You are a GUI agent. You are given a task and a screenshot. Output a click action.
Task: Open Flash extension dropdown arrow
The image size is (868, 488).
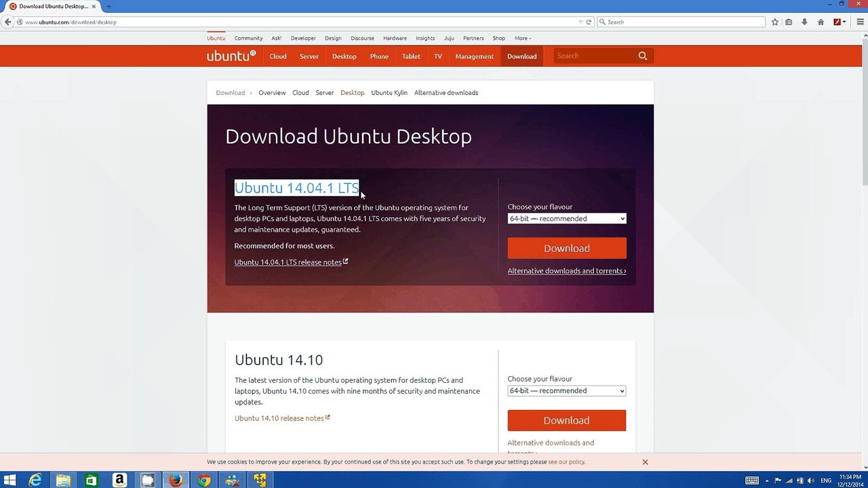pyautogui.click(x=844, y=22)
